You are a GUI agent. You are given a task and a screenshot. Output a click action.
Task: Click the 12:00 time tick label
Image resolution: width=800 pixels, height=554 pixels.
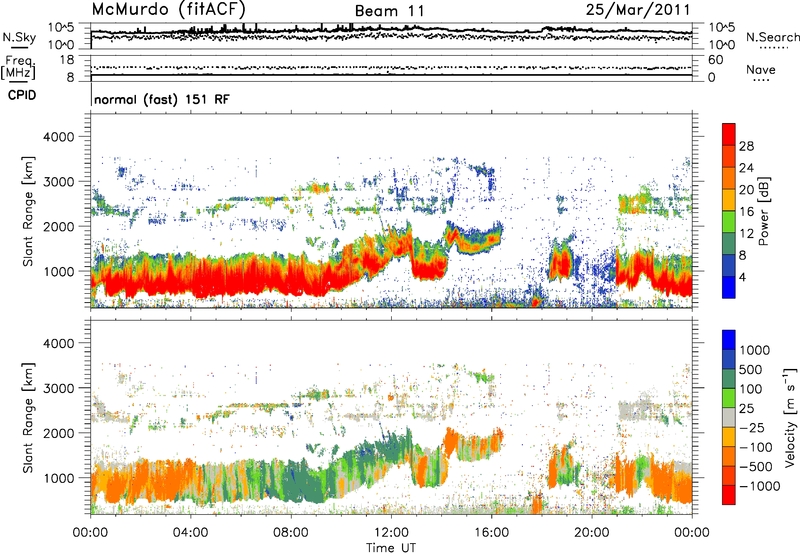tap(391, 533)
